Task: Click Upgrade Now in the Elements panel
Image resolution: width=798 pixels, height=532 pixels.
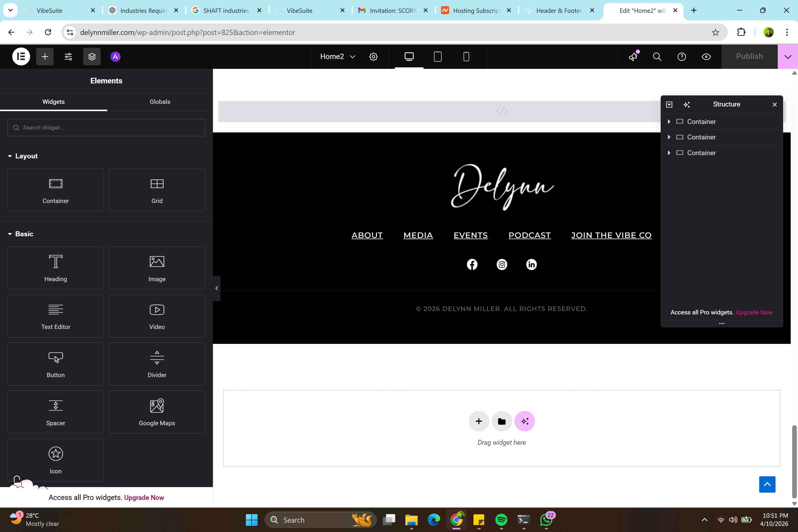Action: pyautogui.click(x=144, y=497)
